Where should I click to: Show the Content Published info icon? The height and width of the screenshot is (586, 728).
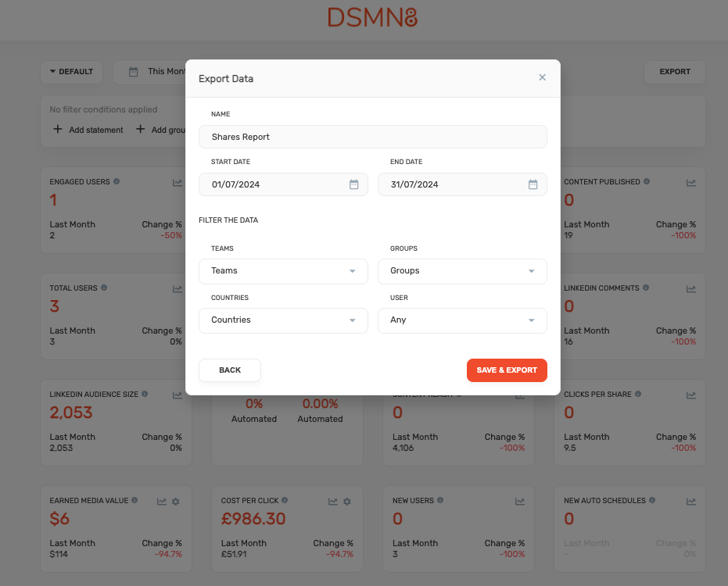pyautogui.click(x=647, y=181)
